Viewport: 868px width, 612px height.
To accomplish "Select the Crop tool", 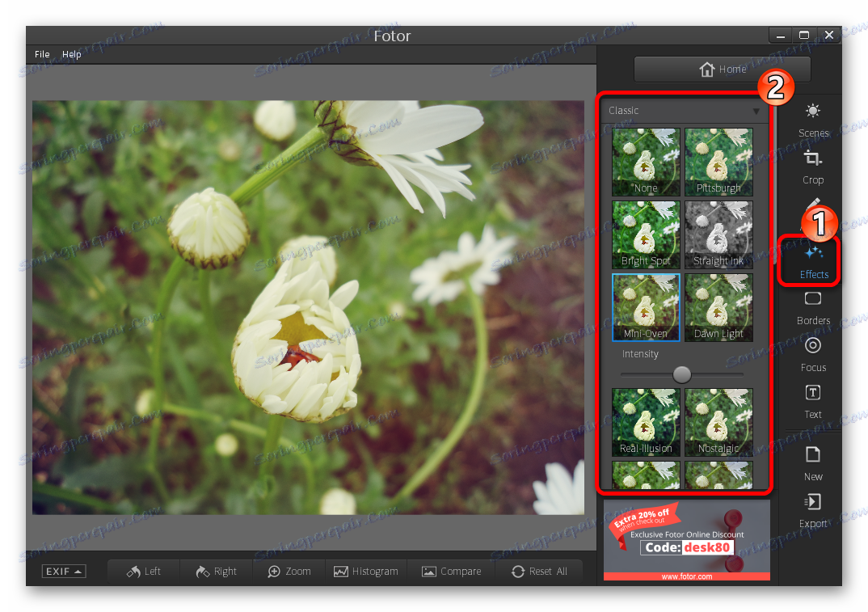I will coord(813,167).
